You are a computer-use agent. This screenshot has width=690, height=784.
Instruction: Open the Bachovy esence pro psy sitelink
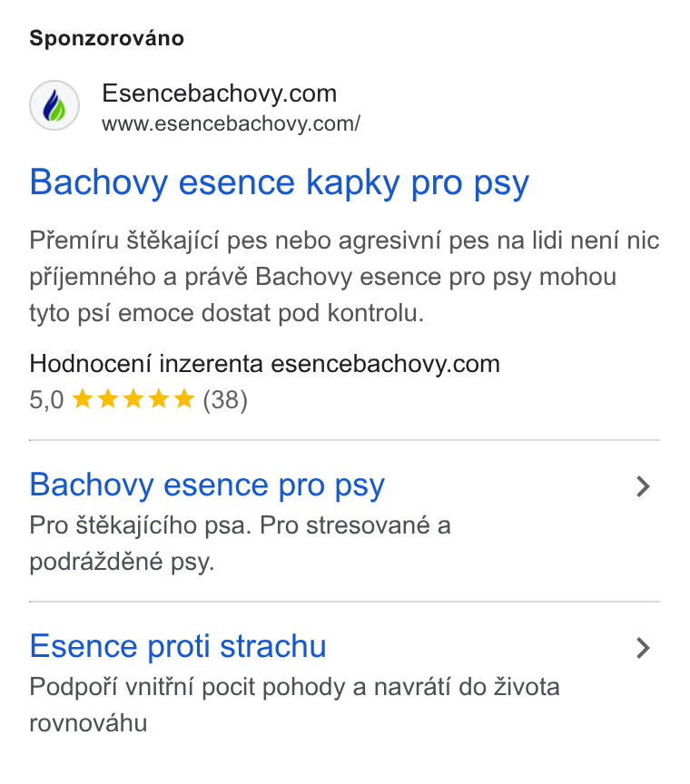207,485
